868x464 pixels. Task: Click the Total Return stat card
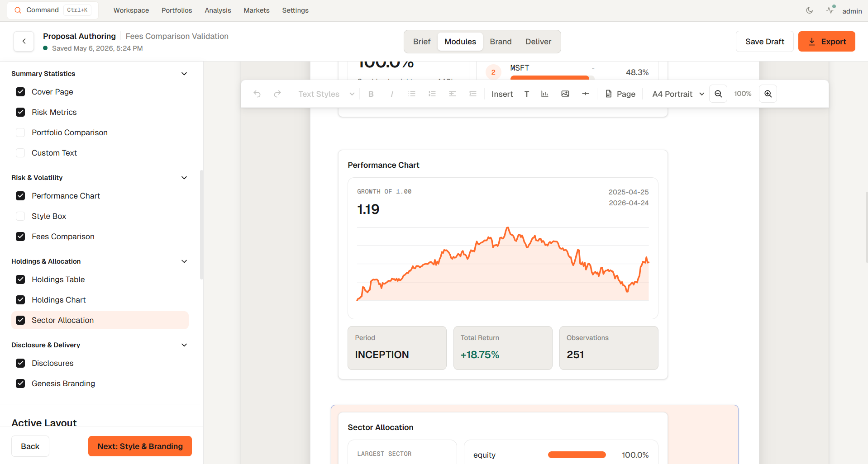(x=503, y=348)
